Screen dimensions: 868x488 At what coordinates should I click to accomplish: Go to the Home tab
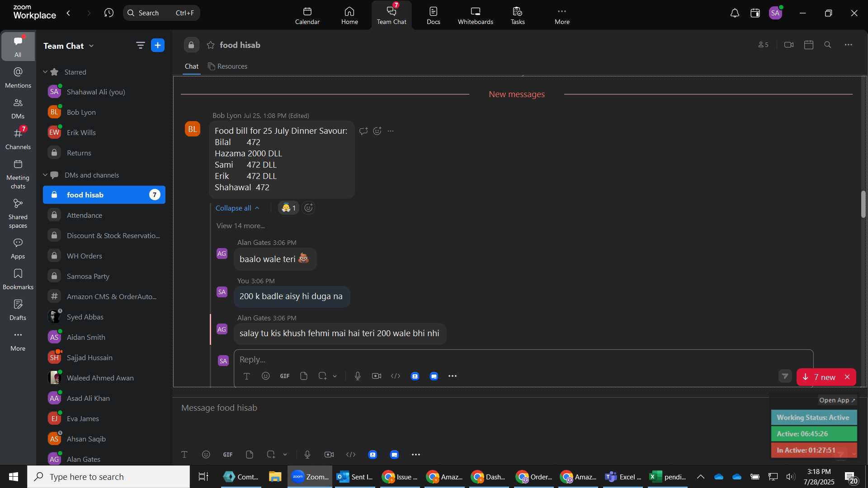click(x=349, y=15)
